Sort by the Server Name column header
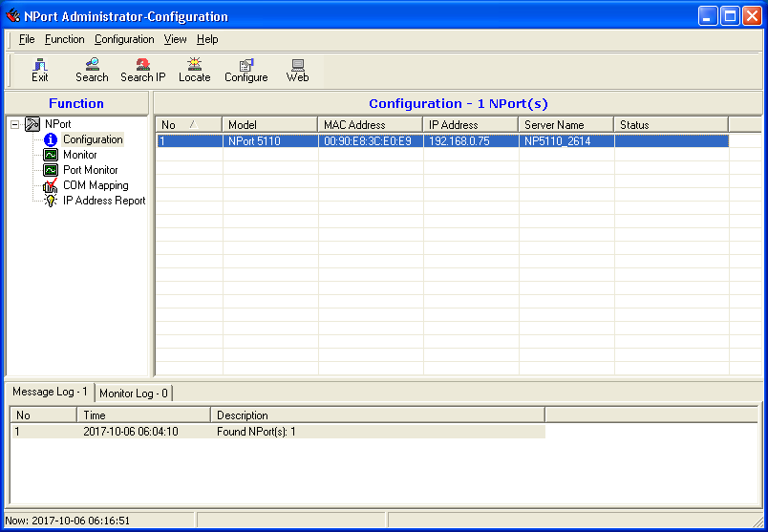768x532 pixels. point(566,125)
